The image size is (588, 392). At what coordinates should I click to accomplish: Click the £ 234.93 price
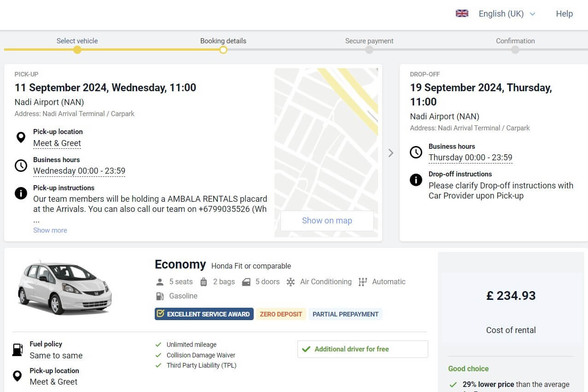coord(511,296)
